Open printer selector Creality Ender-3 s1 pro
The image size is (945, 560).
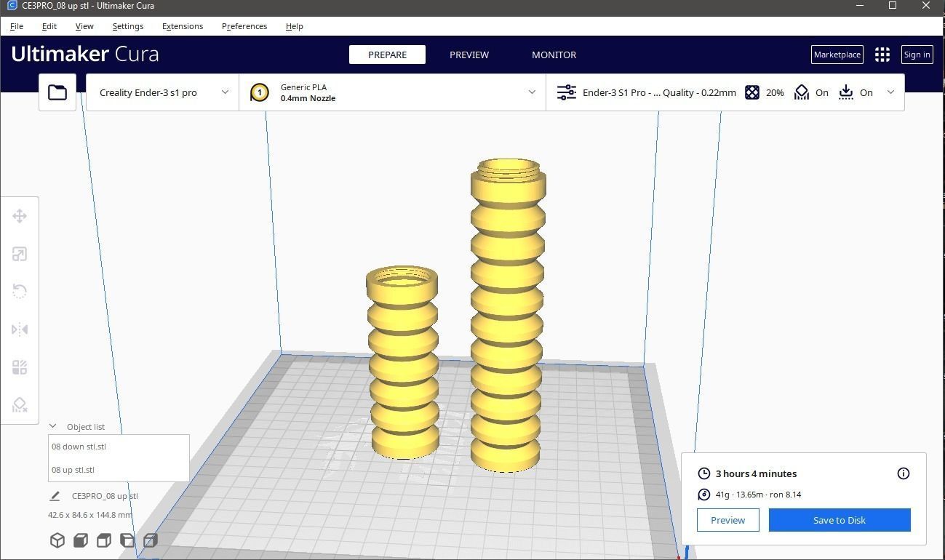coord(163,92)
